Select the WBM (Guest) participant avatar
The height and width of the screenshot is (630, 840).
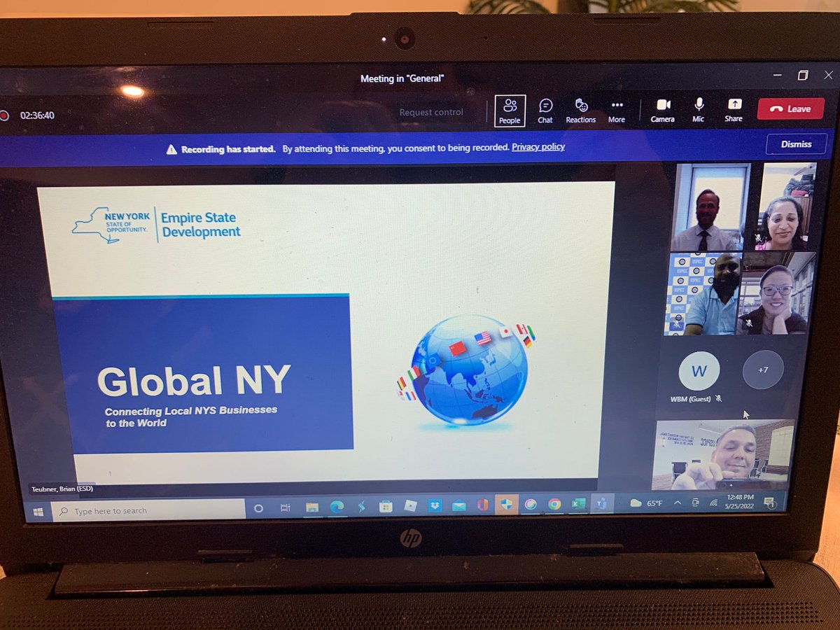pos(699,371)
